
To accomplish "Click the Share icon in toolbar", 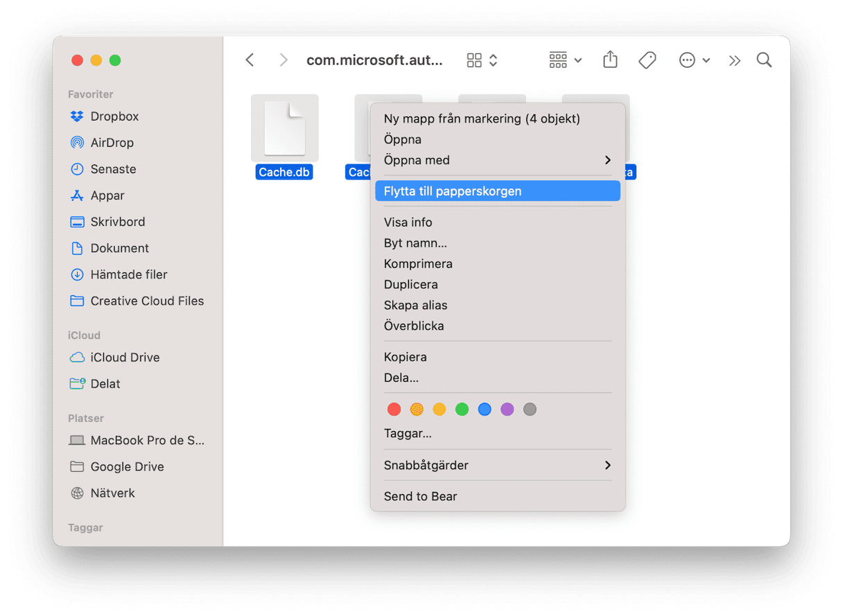I will pos(610,60).
